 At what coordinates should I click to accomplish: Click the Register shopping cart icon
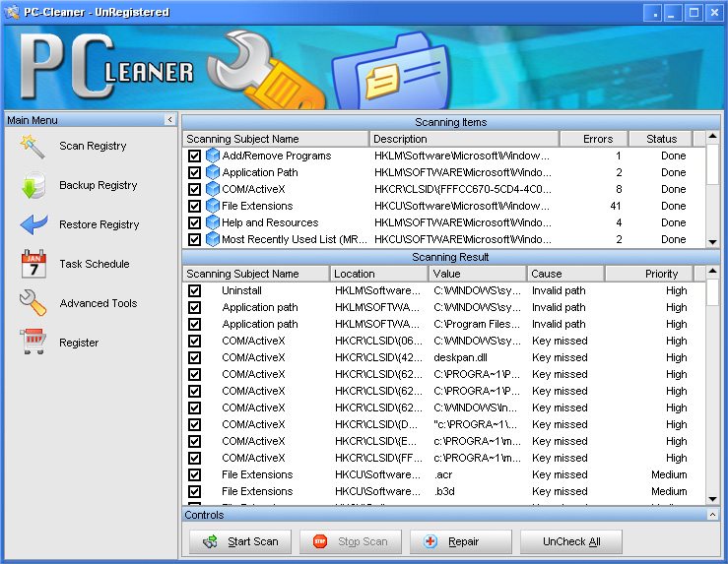(33, 342)
